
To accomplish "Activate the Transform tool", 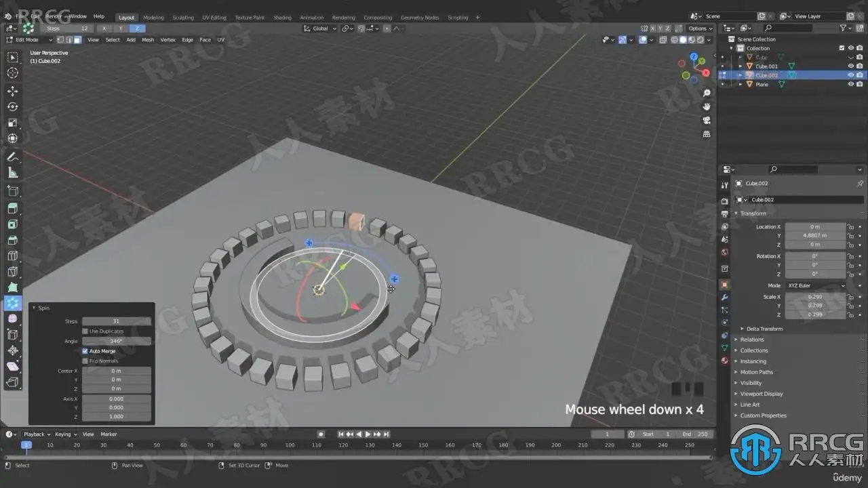I will point(12,138).
